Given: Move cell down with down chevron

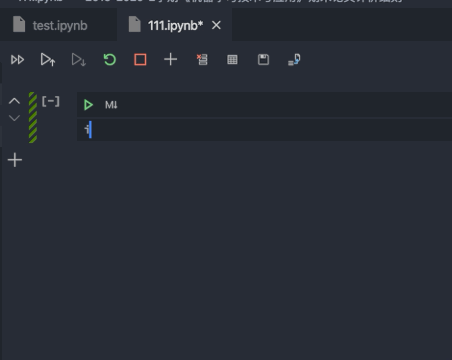Looking at the screenshot, I should click(14, 118).
